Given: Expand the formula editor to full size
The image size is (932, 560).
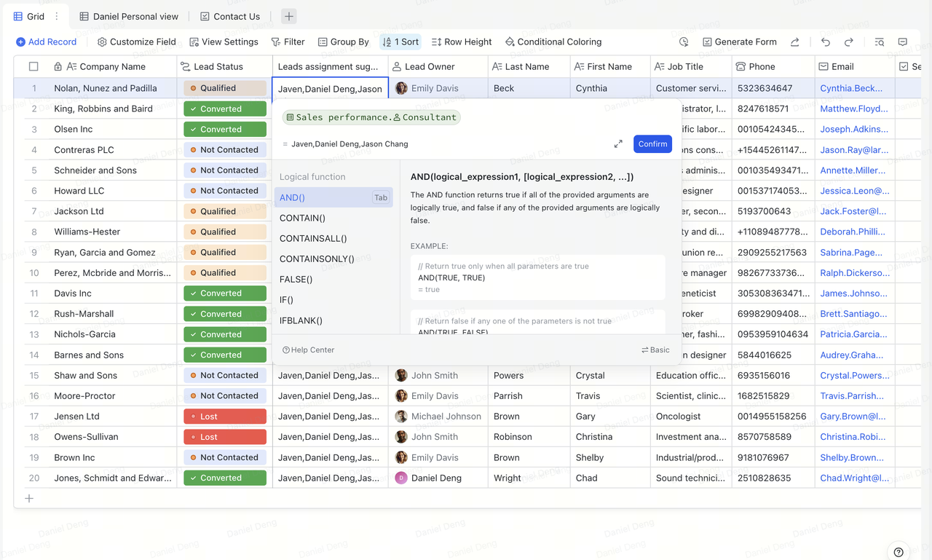Looking at the screenshot, I should point(618,144).
